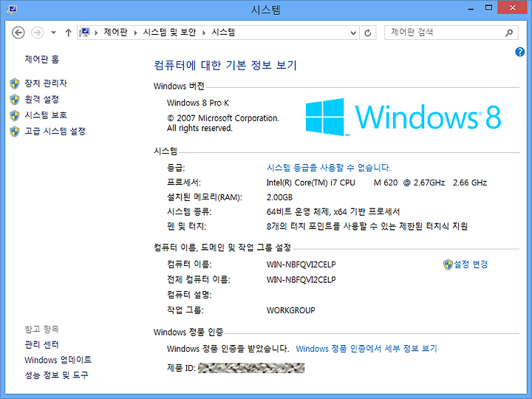Open 시스템 보호 in the sidebar

click(46, 115)
